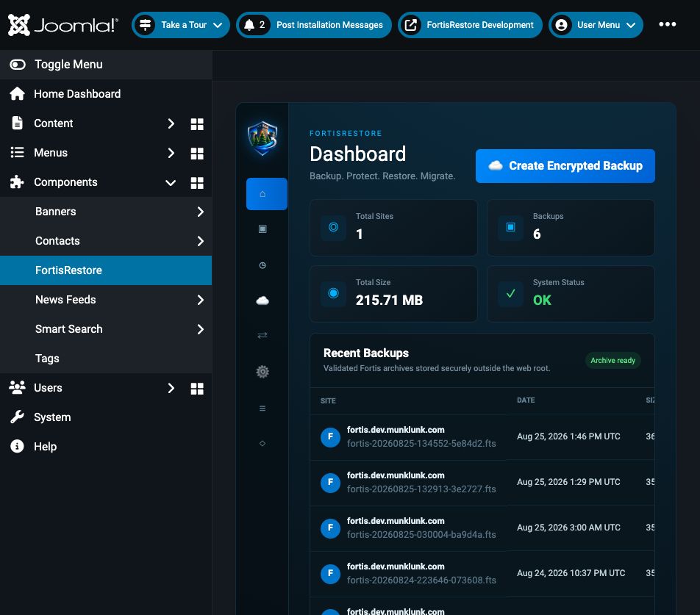Open FortisRestore backups square sidebar icon
Image resolution: width=700 pixels, height=615 pixels.
click(x=262, y=229)
